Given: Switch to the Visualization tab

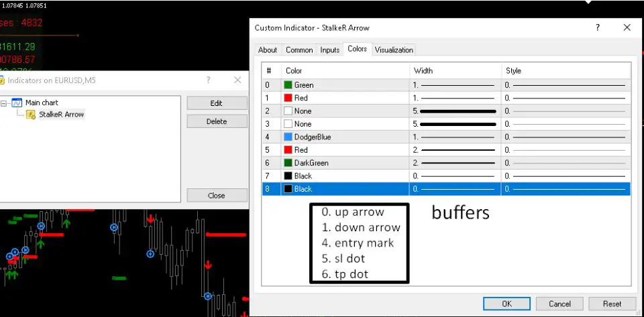Looking at the screenshot, I should (394, 50).
